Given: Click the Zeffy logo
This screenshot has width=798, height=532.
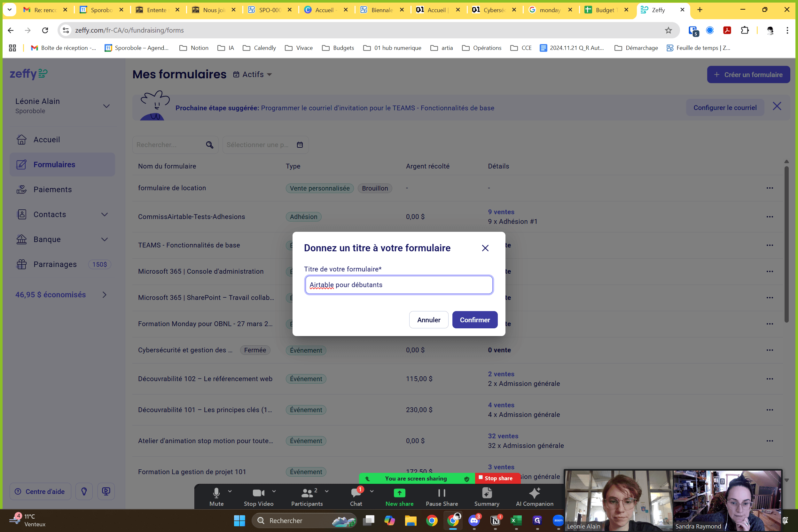Looking at the screenshot, I should [x=28, y=74].
